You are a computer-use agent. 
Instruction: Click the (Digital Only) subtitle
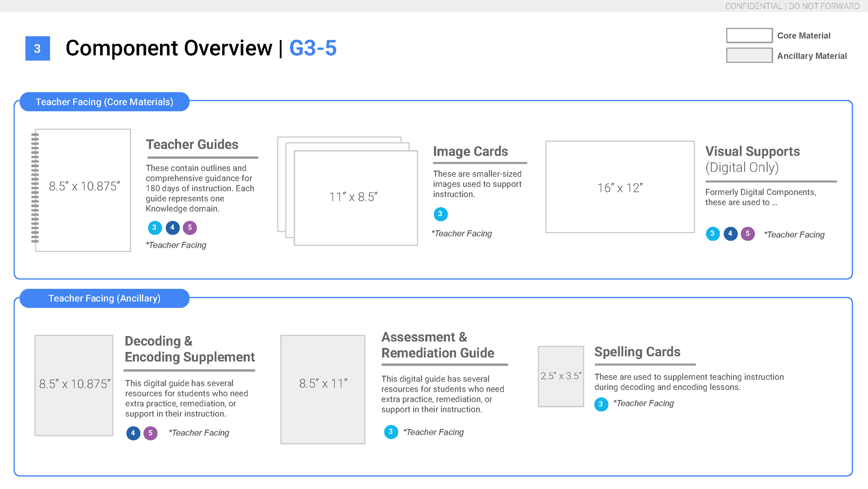click(742, 168)
